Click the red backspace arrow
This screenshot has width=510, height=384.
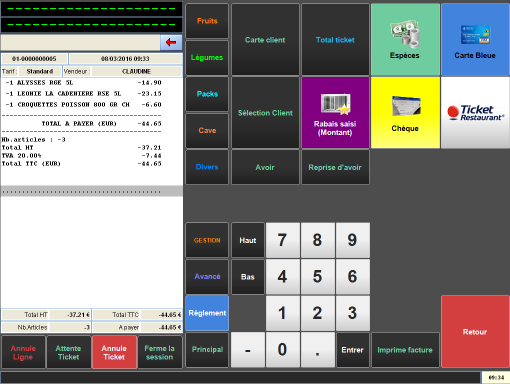[x=171, y=42]
